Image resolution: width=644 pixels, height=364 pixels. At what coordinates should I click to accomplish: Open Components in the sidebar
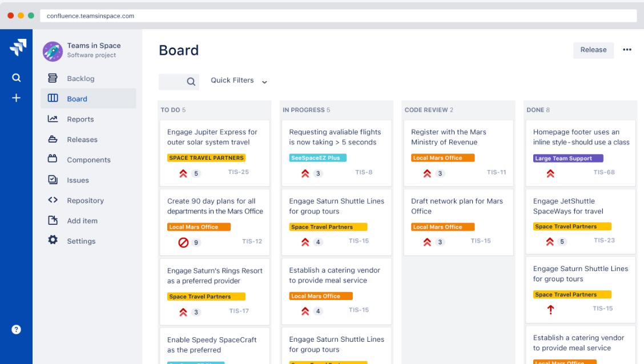tap(88, 160)
